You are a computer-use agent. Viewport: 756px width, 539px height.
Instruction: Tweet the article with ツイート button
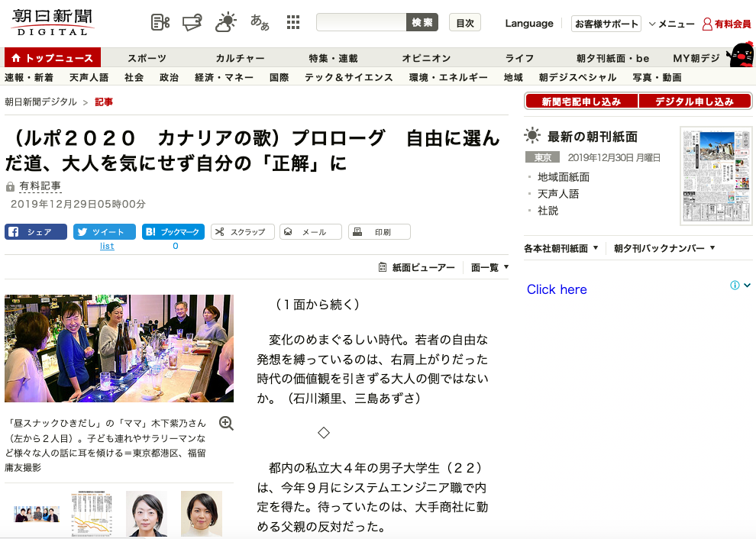coord(105,232)
